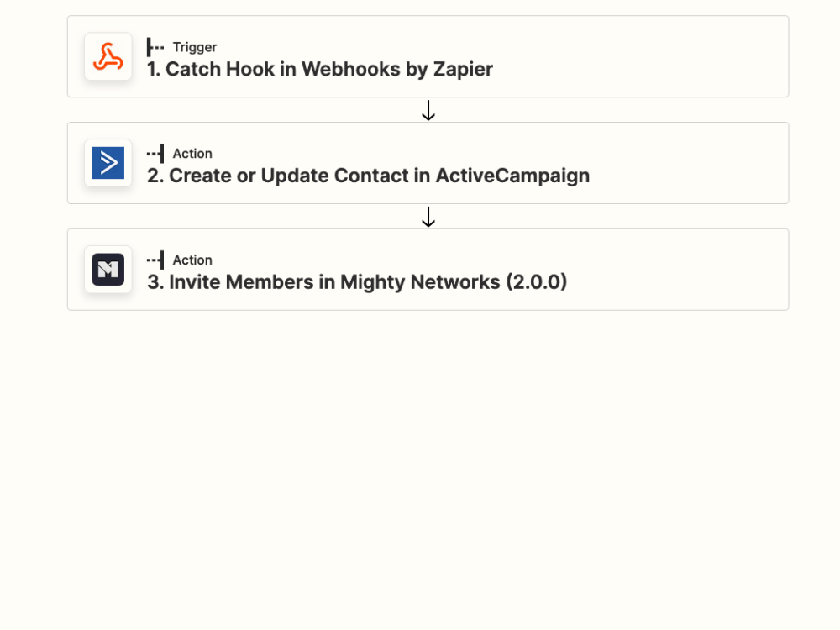Click the ActiveCampaign blue logo square
The width and height of the screenshot is (840, 630).
(108, 163)
